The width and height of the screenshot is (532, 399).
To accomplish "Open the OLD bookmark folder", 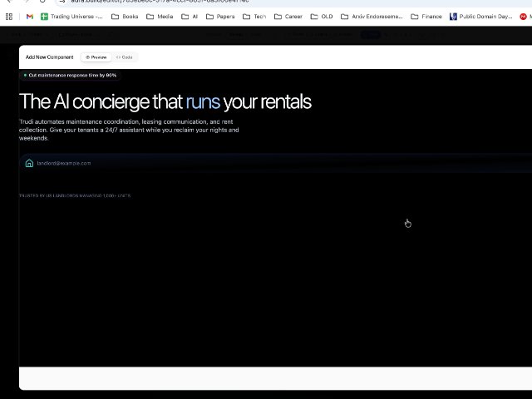I will (322, 17).
